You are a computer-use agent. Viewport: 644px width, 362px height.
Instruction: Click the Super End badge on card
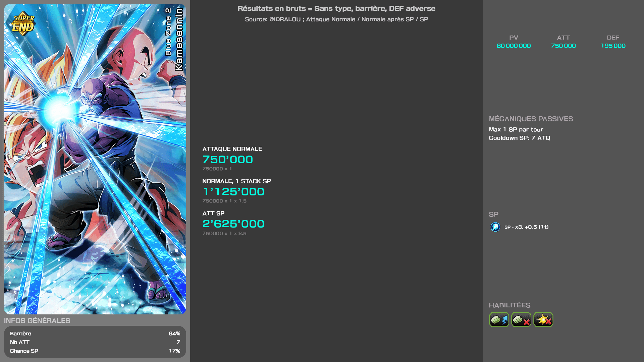point(23,24)
